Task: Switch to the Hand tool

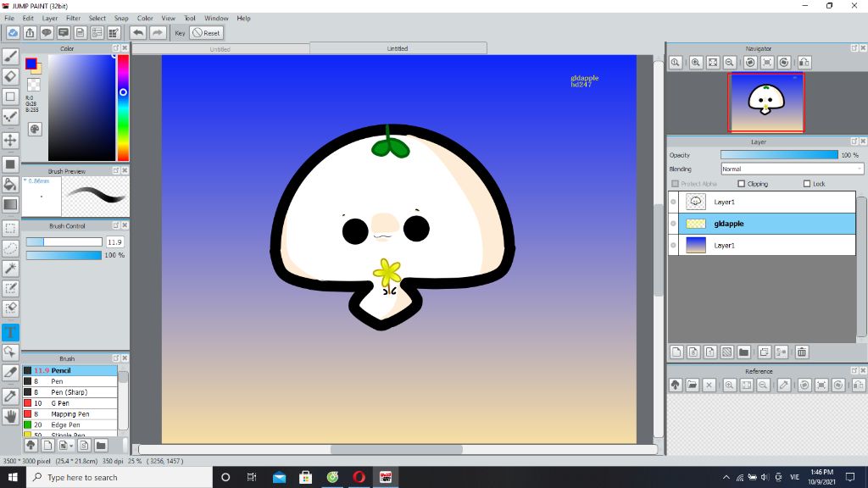Action: click(10, 416)
